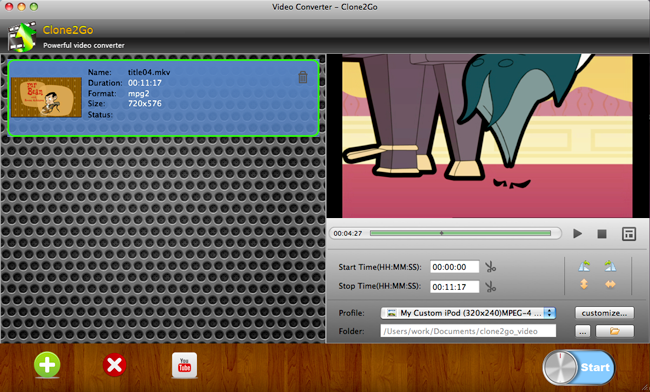The width and height of the screenshot is (650, 392).
Task: Rotate video right with the blue arrow icon
Action: [610, 266]
